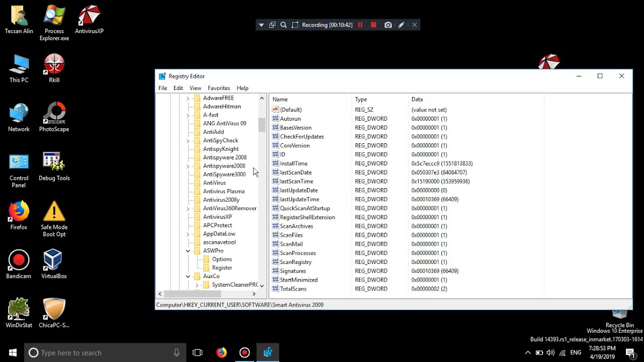Image resolution: width=644 pixels, height=362 pixels.
Task: Stop the recording with the red square
Action: click(x=373, y=25)
